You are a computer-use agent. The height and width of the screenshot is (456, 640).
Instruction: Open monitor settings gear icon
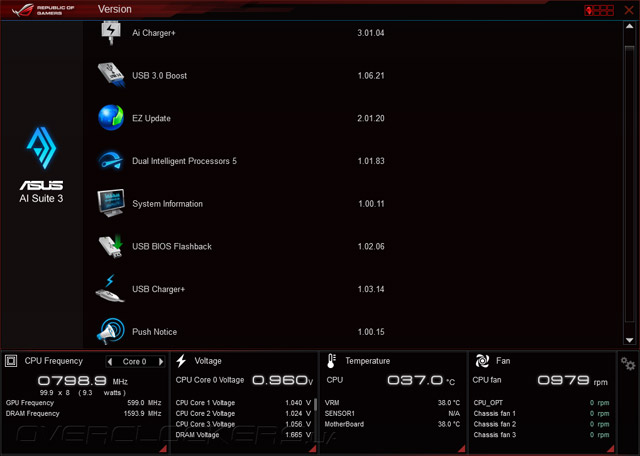(x=628, y=363)
